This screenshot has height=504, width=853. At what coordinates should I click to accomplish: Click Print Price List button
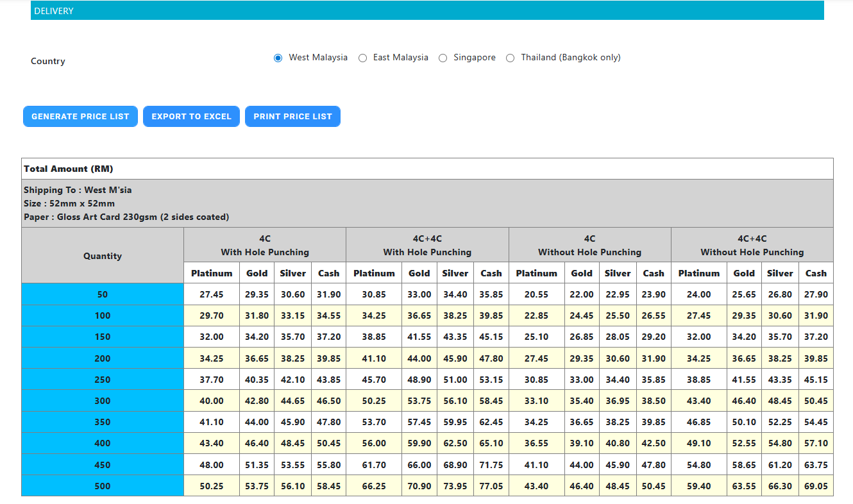(x=292, y=117)
